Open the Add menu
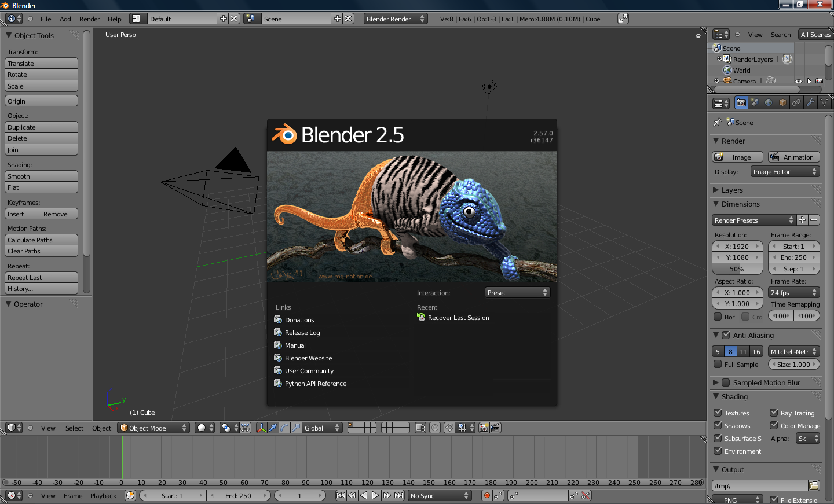The image size is (834, 504). point(65,19)
